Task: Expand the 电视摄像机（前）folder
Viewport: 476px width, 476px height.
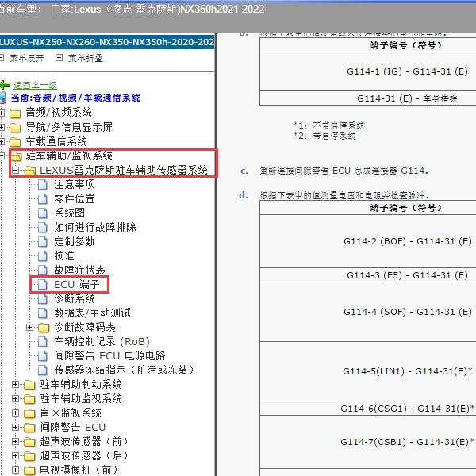Action: coord(15,470)
